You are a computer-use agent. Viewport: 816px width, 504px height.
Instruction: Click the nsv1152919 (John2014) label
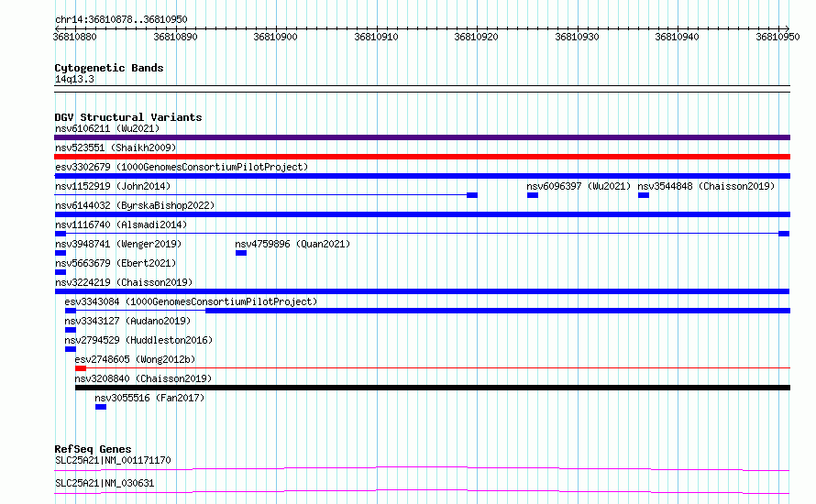pyautogui.click(x=113, y=186)
